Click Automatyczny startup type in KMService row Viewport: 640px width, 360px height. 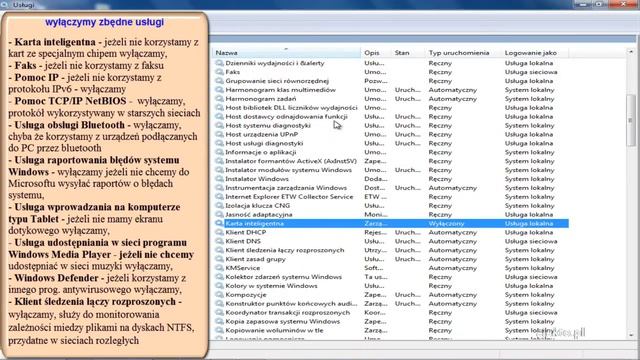[x=453, y=268]
